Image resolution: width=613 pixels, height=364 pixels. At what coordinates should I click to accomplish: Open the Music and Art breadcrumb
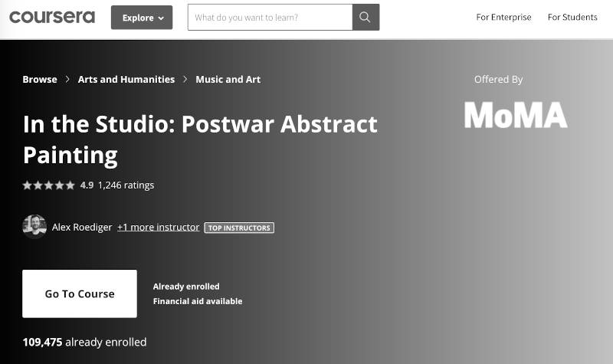pyautogui.click(x=228, y=80)
